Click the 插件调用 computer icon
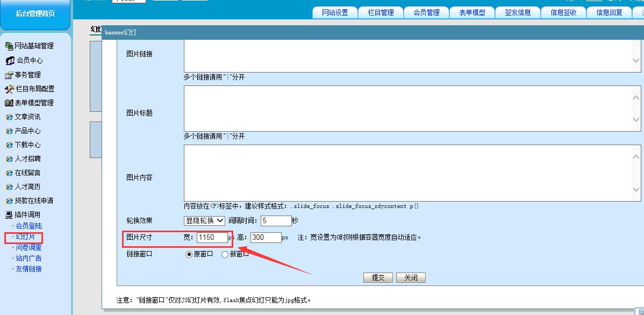This screenshot has width=644, height=315. pyautogui.click(x=9, y=215)
